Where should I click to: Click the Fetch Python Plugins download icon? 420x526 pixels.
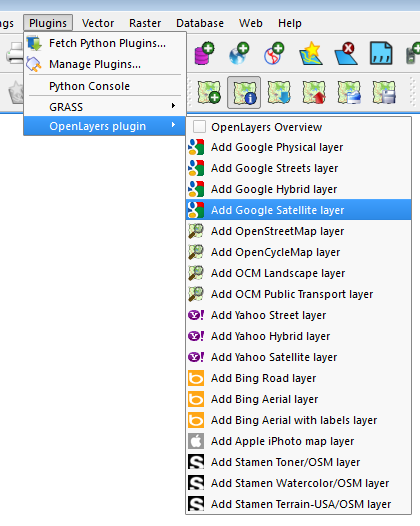pos(35,43)
